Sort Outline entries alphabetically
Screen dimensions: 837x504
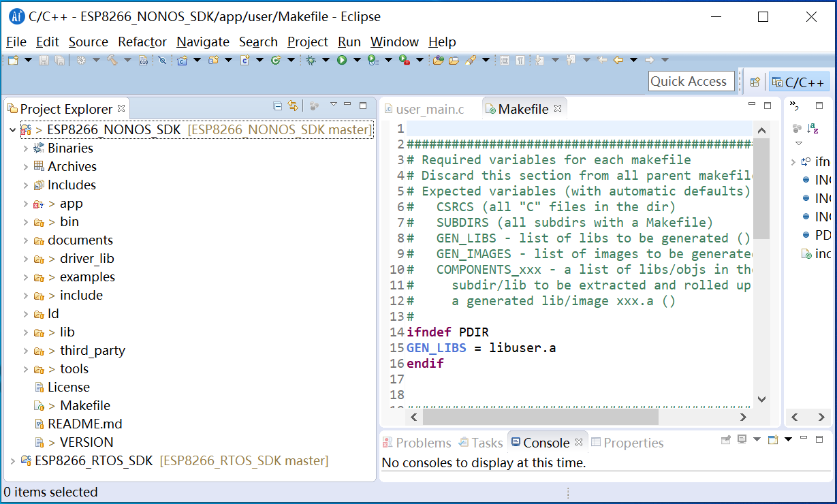(812, 128)
